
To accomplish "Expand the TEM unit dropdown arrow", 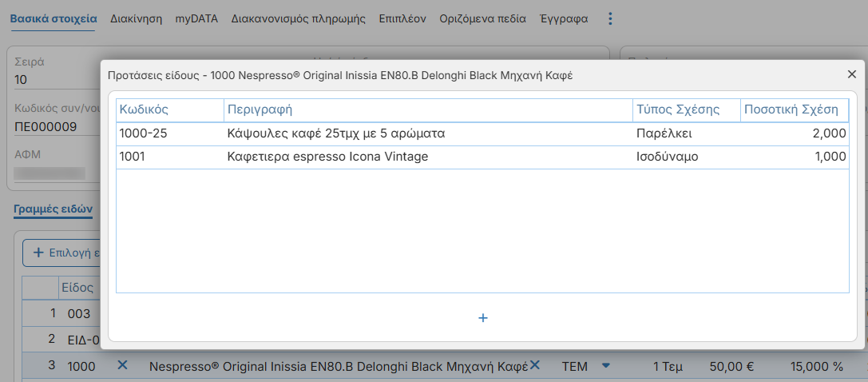I will pyautogui.click(x=605, y=365).
